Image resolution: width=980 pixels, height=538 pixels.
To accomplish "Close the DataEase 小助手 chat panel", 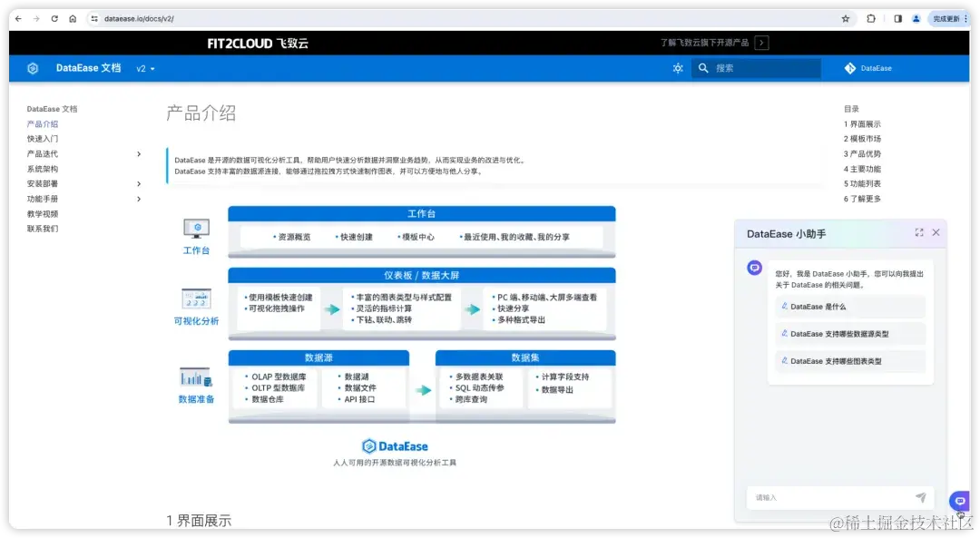I will tap(936, 232).
